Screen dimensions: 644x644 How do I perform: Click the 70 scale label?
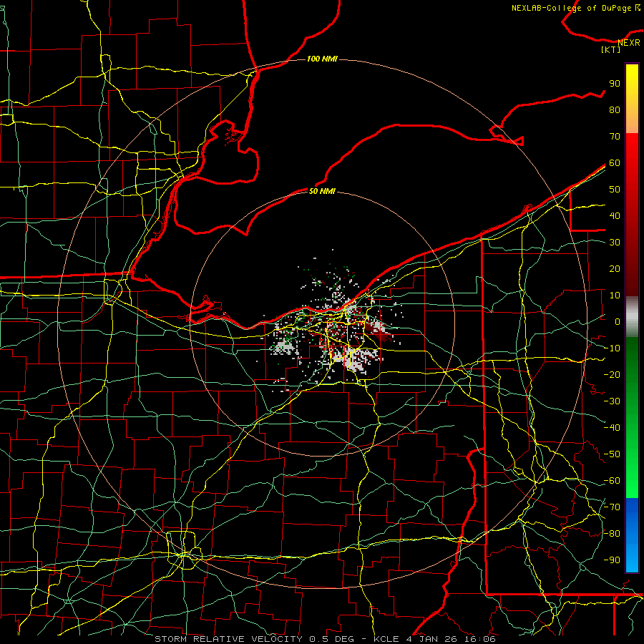coord(615,137)
